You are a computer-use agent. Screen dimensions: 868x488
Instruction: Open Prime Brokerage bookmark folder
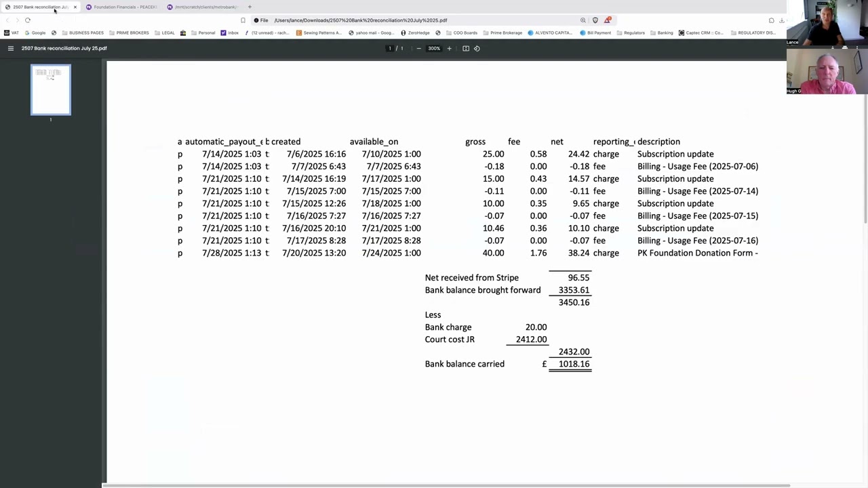pyautogui.click(x=502, y=33)
